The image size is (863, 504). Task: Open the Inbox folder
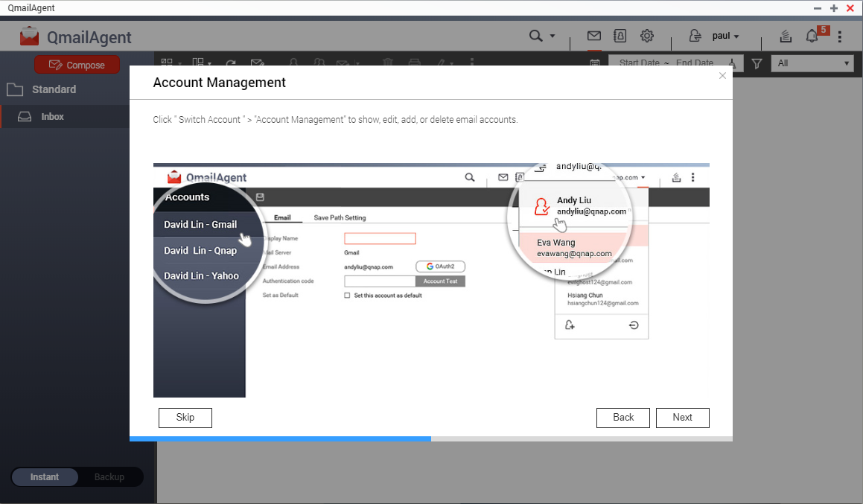64,117
